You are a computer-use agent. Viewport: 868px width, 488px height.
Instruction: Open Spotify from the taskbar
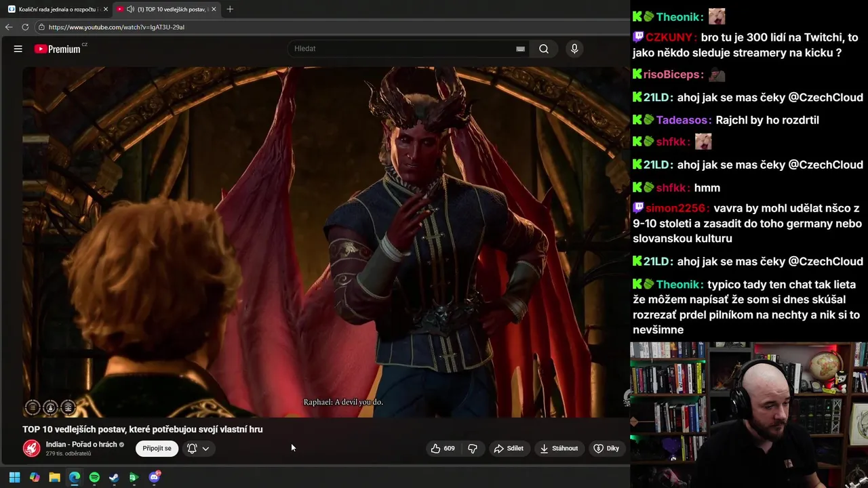click(94, 477)
